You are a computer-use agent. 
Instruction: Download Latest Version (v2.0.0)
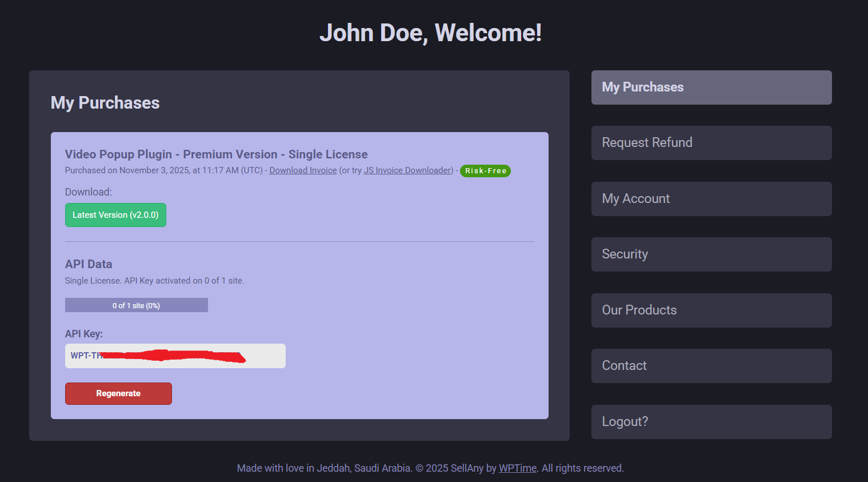click(115, 215)
